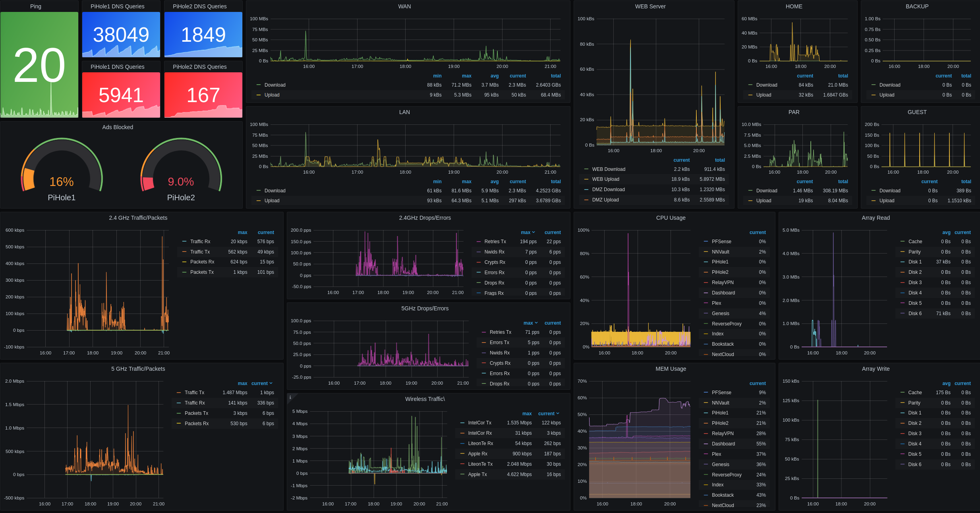Open the Array Read panel title menu

point(876,218)
